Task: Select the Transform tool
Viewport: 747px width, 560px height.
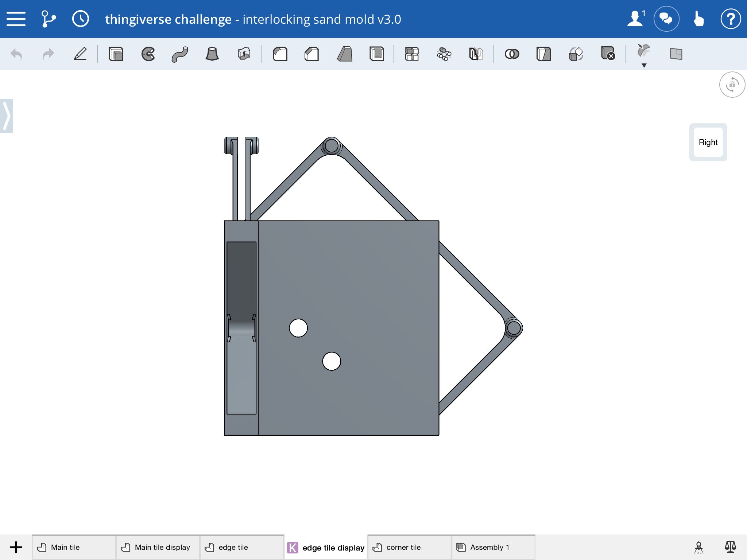Action: pos(576,54)
